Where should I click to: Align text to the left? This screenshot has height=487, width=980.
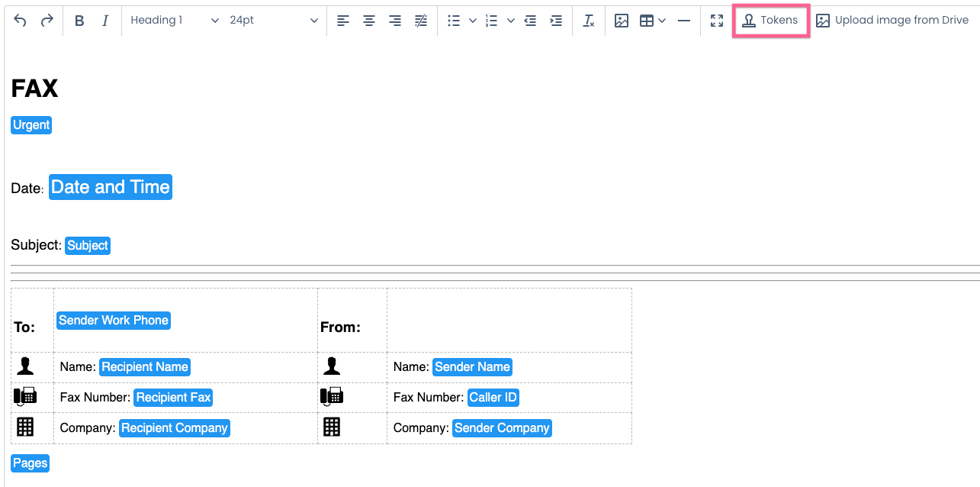[343, 21]
